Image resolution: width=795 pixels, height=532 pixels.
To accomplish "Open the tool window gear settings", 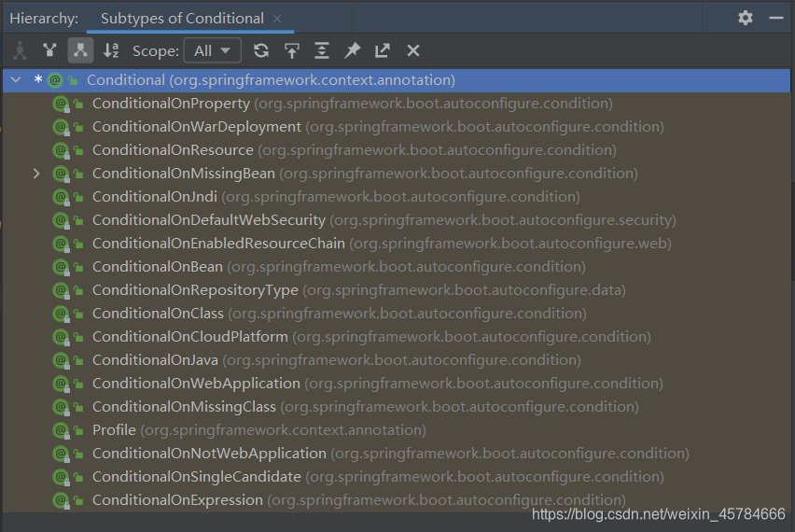I will click(x=746, y=18).
